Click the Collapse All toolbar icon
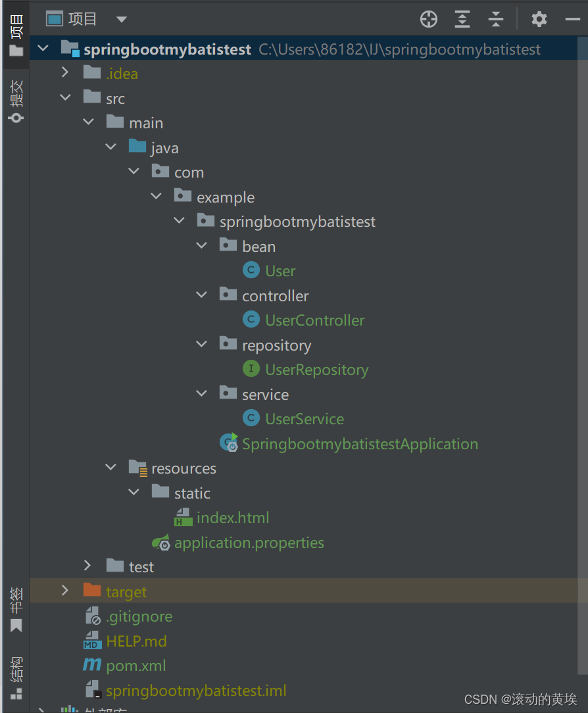 pos(495,19)
